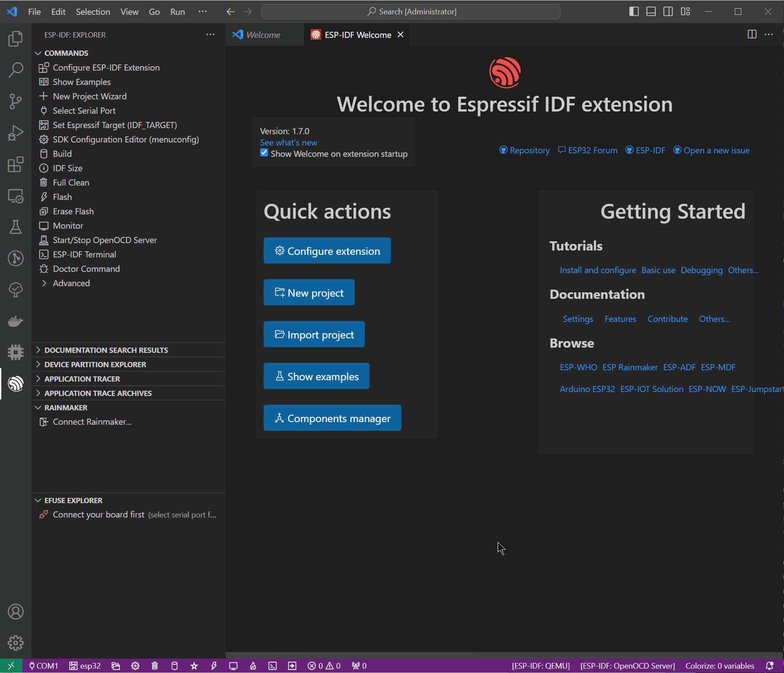784x673 pixels.
Task: Click the star flash-method icon in status bar
Action: pyautogui.click(x=194, y=666)
